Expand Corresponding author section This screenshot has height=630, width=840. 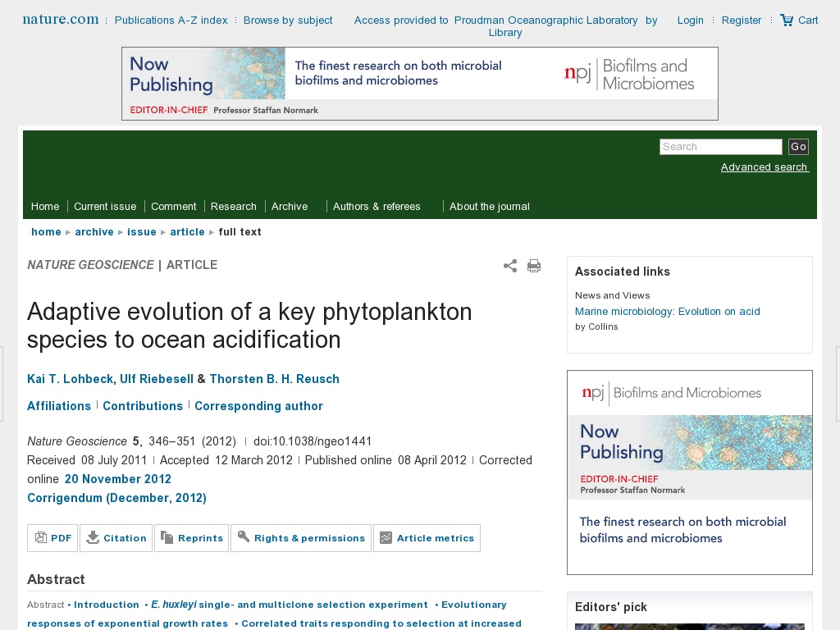[258, 406]
